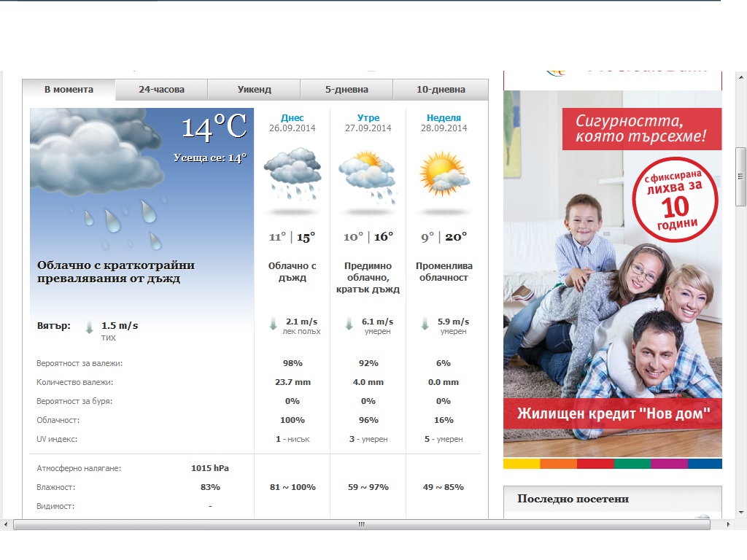This screenshot has height=560, width=747.
Task: Click the date '26.09.2014'
Action: (x=292, y=128)
